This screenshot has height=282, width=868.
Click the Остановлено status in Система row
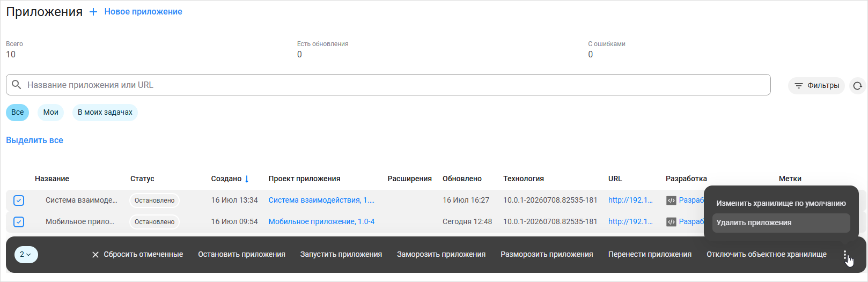(x=155, y=201)
